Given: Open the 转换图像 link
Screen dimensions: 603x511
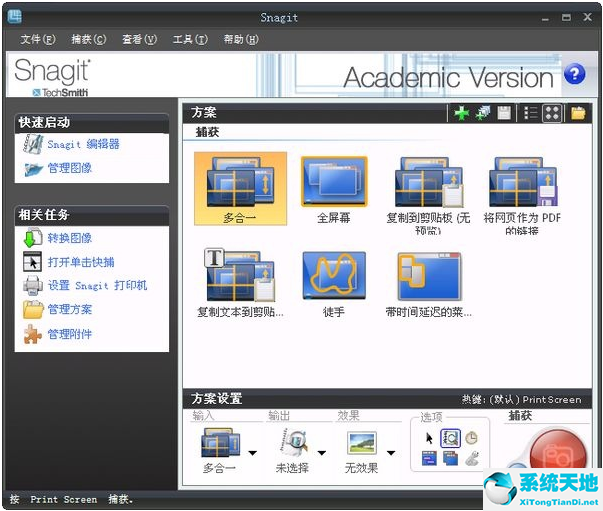Looking at the screenshot, I should click(x=70, y=238).
